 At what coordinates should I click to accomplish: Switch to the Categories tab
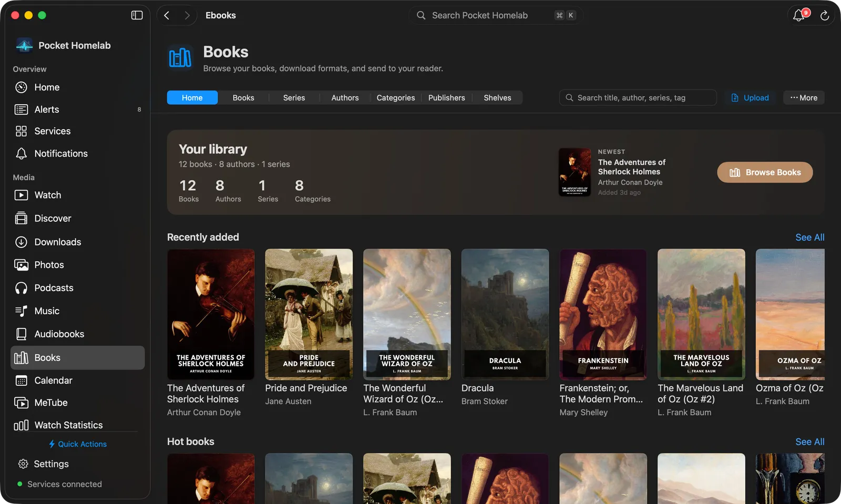(x=396, y=98)
